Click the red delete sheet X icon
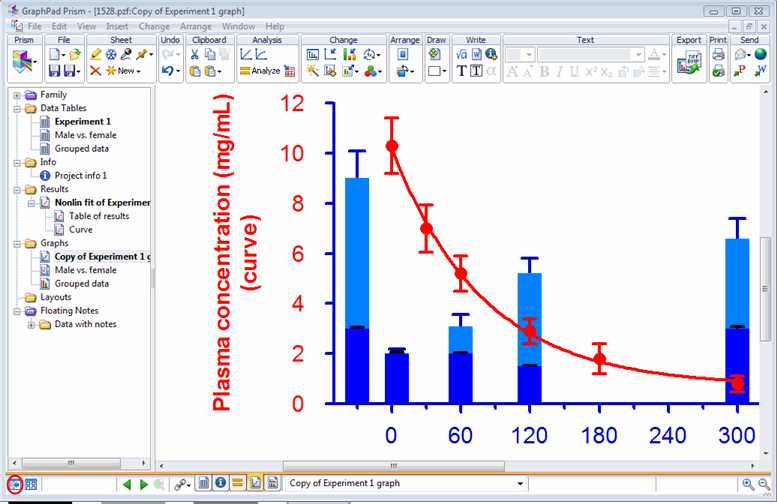The height and width of the screenshot is (504, 777). [95, 71]
